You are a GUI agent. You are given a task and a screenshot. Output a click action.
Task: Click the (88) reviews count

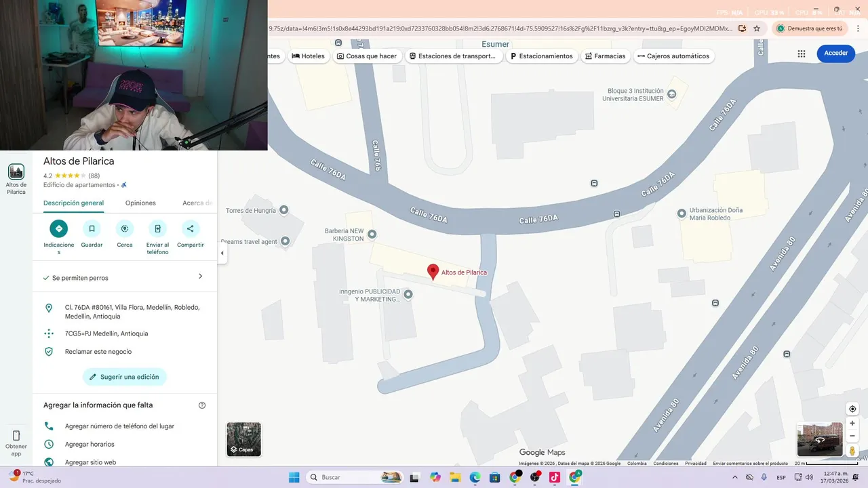pyautogui.click(x=94, y=176)
